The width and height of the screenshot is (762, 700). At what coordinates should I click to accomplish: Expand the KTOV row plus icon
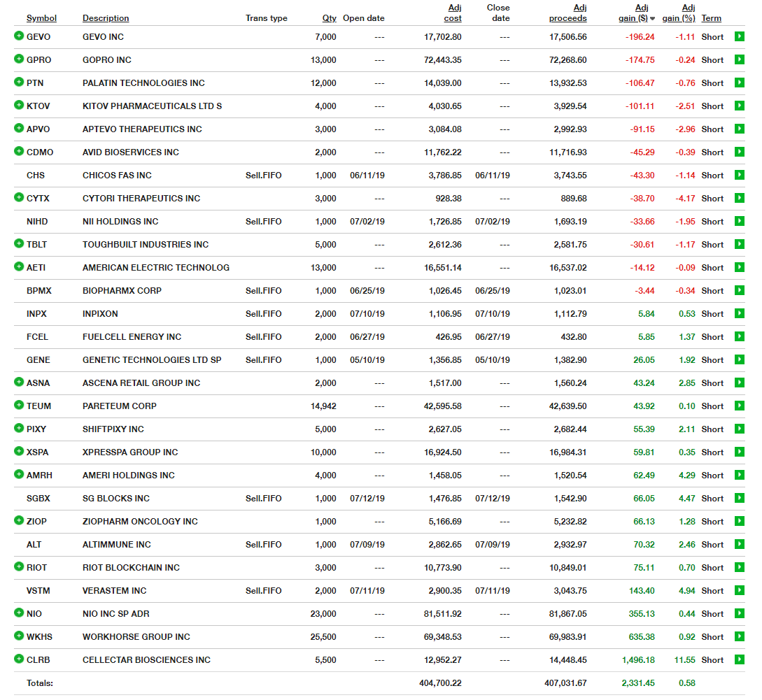point(19,105)
